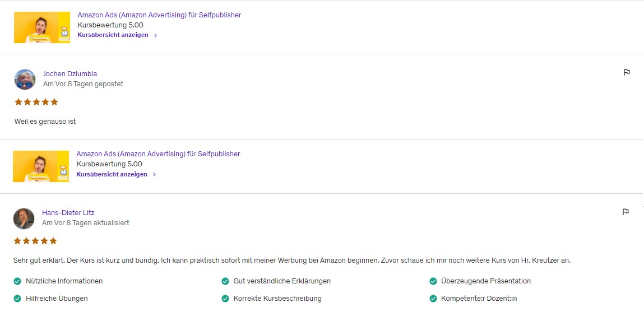644x312 pixels.
Task: Open Jochen Dziumbla's profile name link
Action: tap(70, 74)
